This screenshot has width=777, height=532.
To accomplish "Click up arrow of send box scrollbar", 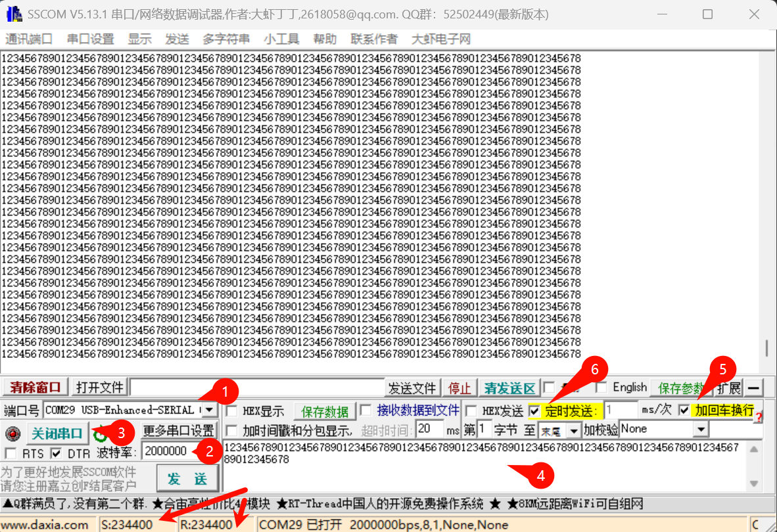I will coord(754,449).
